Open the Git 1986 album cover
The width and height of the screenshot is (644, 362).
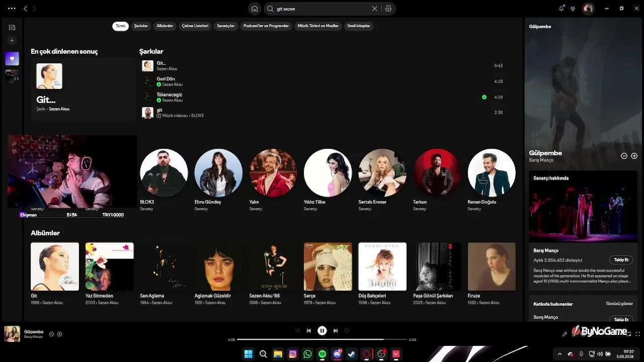(55, 266)
